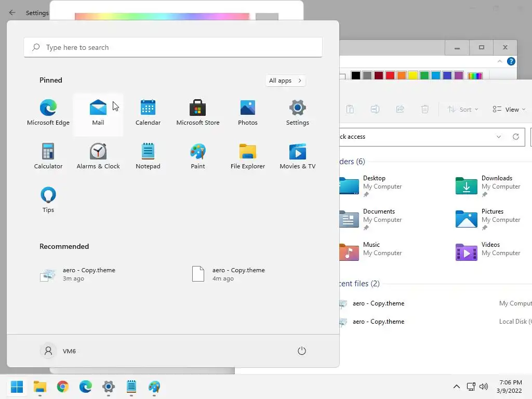Open Google Chrome from the taskbar
The height and width of the screenshot is (399, 532).
(63, 387)
